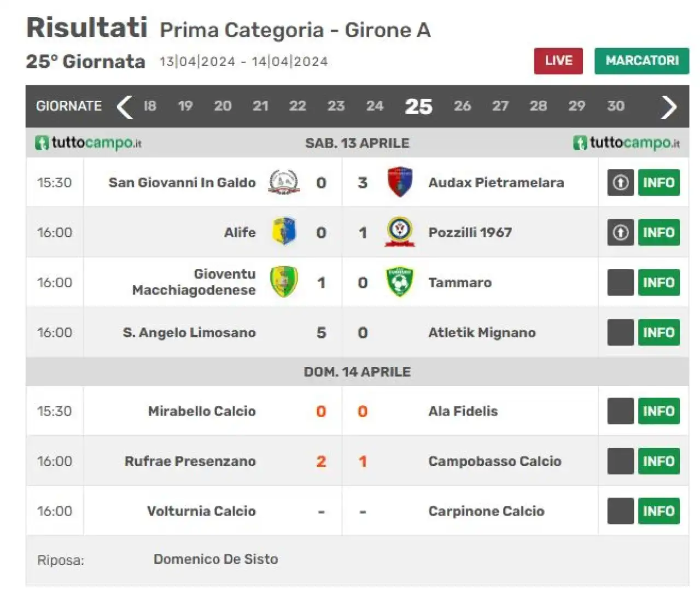Go to next giornate with right chevron
This screenshot has width=700, height=602.
[669, 107]
